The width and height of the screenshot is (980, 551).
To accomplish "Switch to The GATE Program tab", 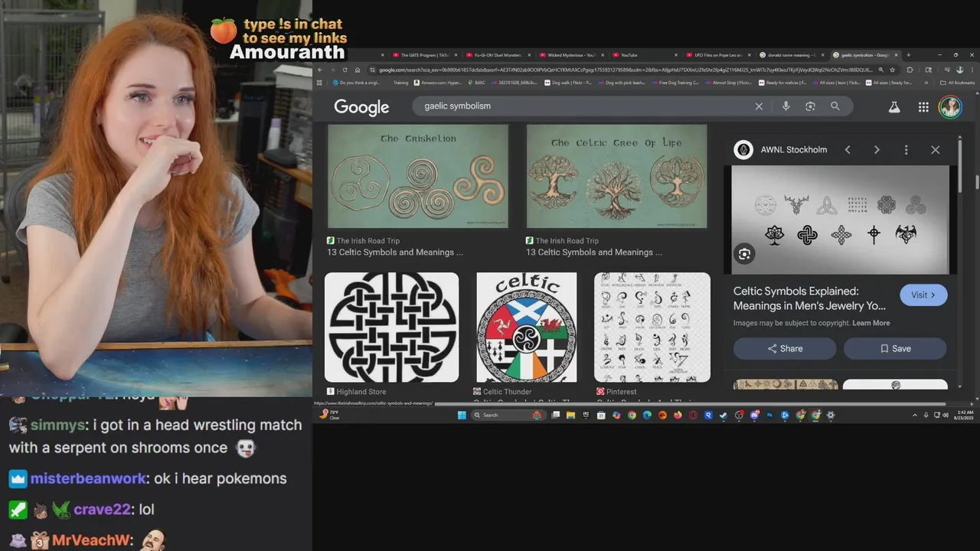I will tap(424, 55).
